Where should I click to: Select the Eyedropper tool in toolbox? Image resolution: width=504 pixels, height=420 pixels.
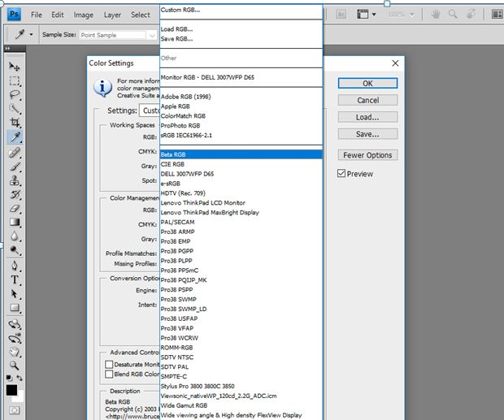pyautogui.click(x=14, y=137)
